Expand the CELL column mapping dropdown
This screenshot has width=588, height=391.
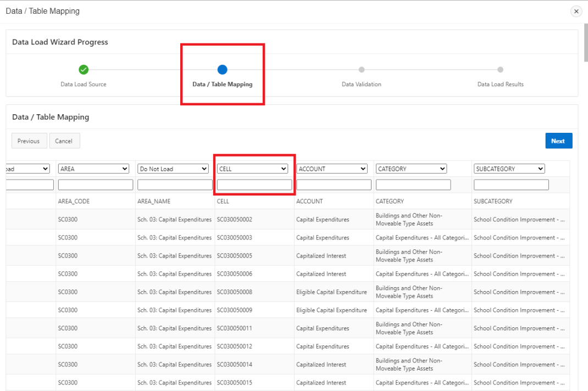point(252,169)
